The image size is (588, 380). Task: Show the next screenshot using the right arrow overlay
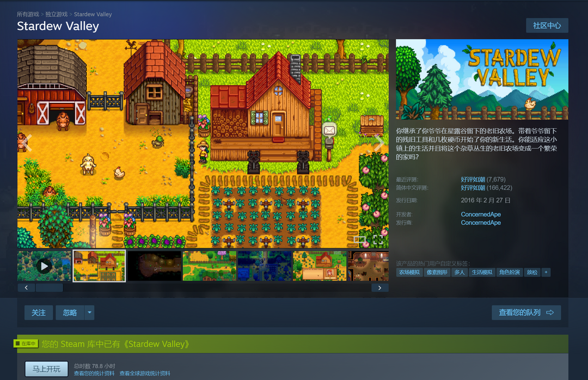click(x=378, y=142)
